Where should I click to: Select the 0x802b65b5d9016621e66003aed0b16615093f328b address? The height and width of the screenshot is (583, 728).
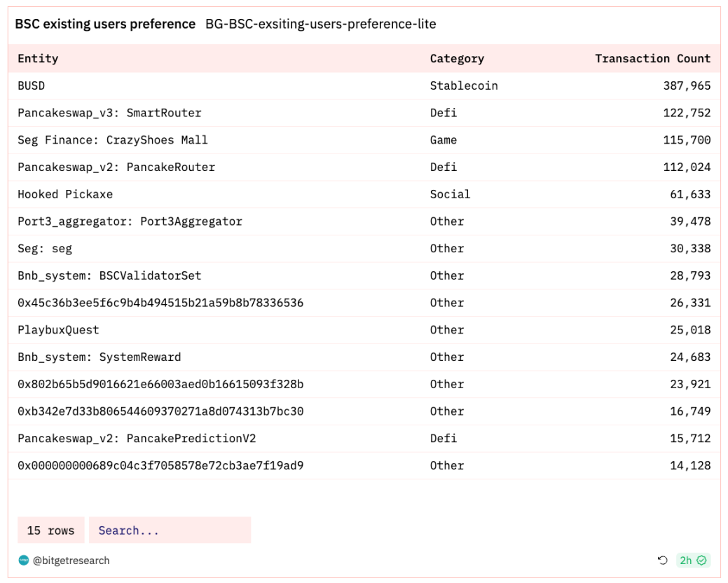tap(160, 384)
